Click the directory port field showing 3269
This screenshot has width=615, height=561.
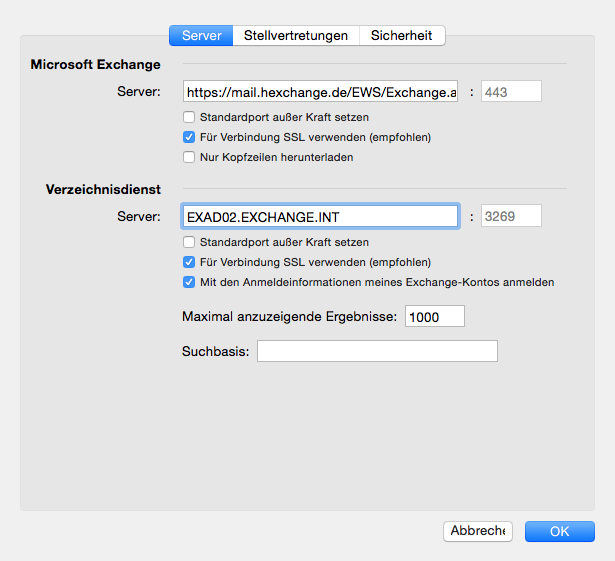pyautogui.click(x=511, y=216)
